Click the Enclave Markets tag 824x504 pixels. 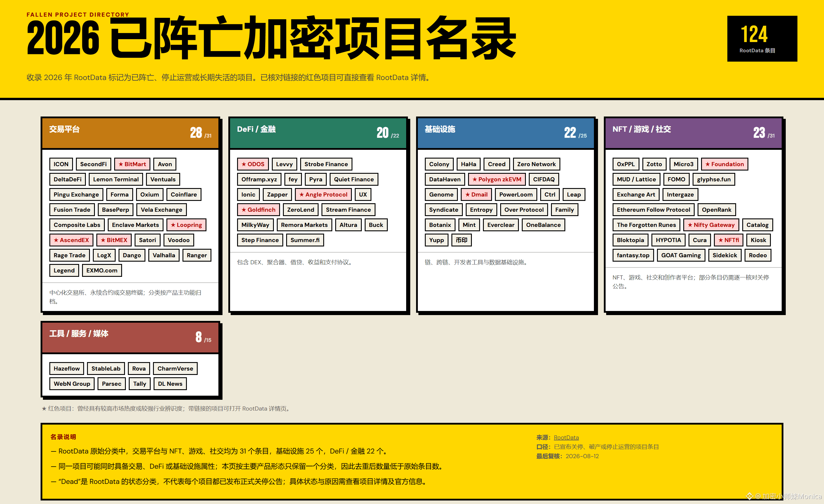[x=135, y=225]
